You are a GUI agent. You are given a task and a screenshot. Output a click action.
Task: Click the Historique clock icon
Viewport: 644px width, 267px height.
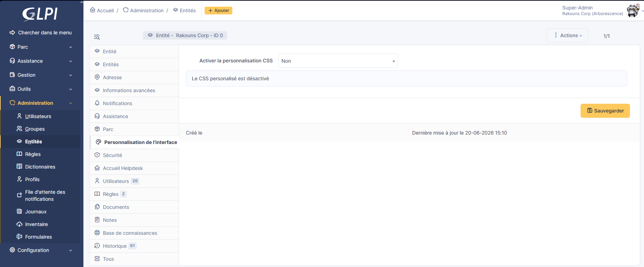coord(97,246)
